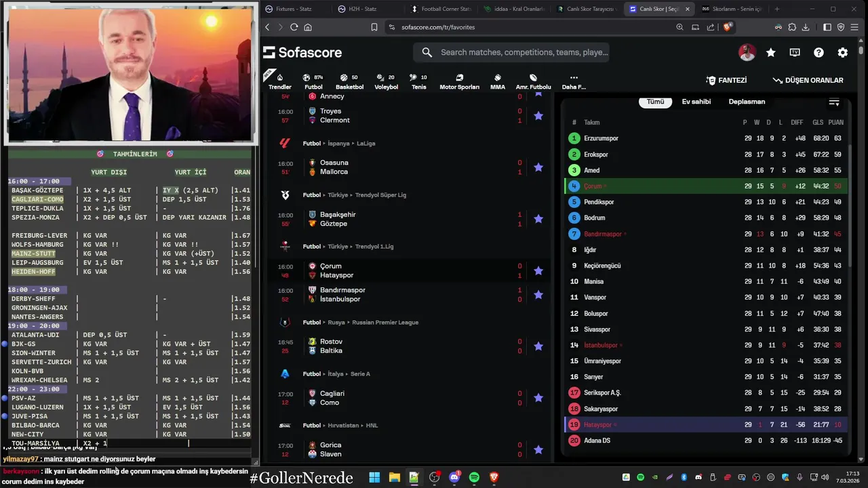This screenshot has width=868, height=488.
Task: Select the Tümü standings tab
Action: click(x=655, y=102)
